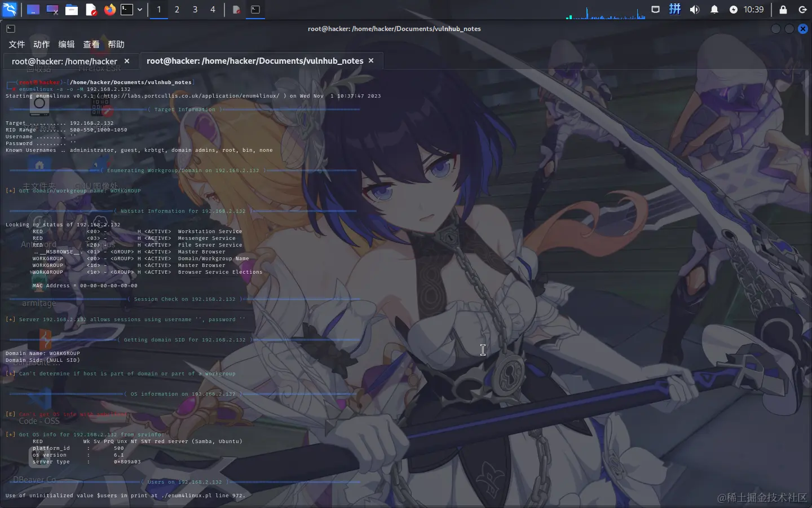Click the 'server type' output row
This screenshot has width=812, height=508.
(x=86, y=462)
